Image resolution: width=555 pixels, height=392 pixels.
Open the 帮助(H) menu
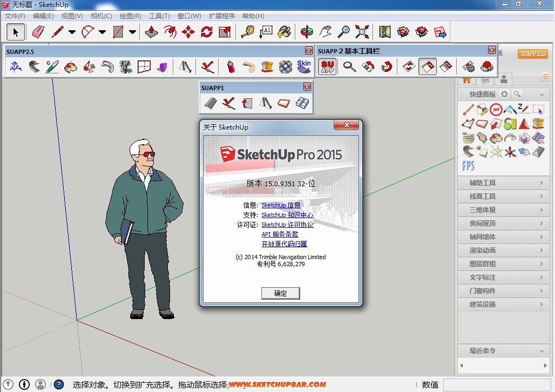[x=253, y=16]
